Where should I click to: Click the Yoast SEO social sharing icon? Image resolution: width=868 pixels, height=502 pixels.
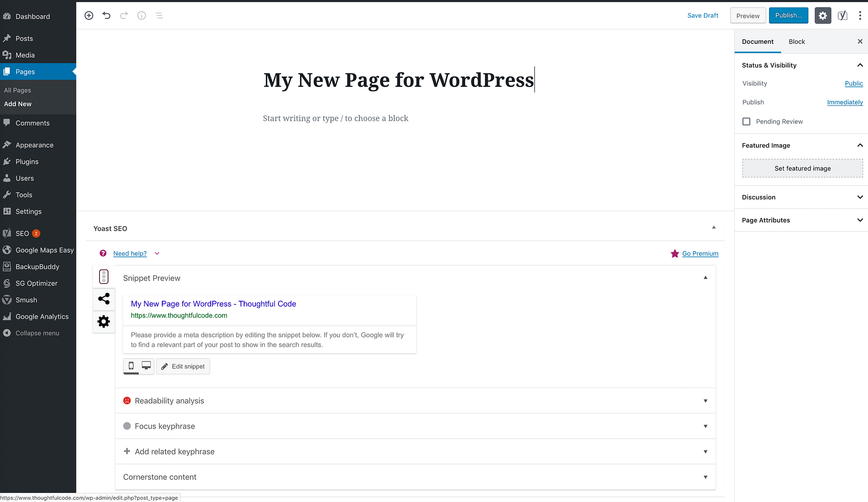point(104,299)
